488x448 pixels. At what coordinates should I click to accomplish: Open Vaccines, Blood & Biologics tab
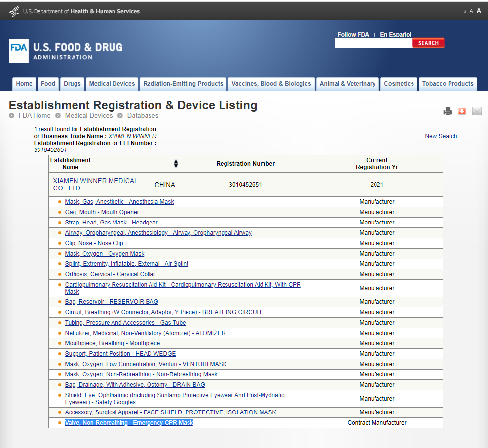pyautogui.click(x=271, y=84)
